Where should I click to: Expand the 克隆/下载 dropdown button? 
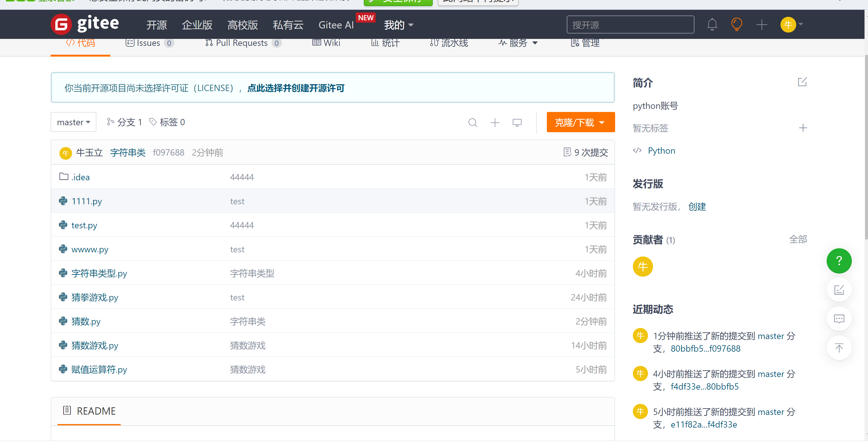tap(580, 122)
